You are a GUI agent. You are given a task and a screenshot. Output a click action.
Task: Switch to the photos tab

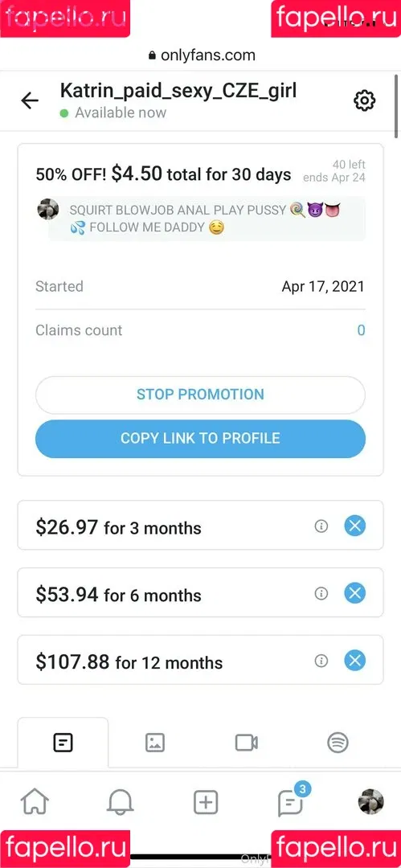tap(155, 743)
